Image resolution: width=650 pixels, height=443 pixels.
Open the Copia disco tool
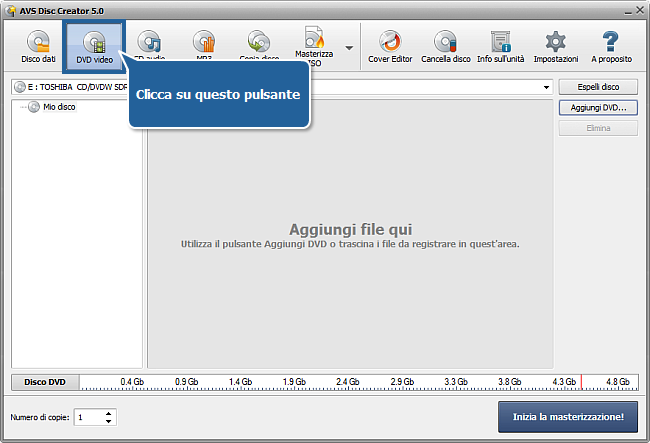point(259,44)
